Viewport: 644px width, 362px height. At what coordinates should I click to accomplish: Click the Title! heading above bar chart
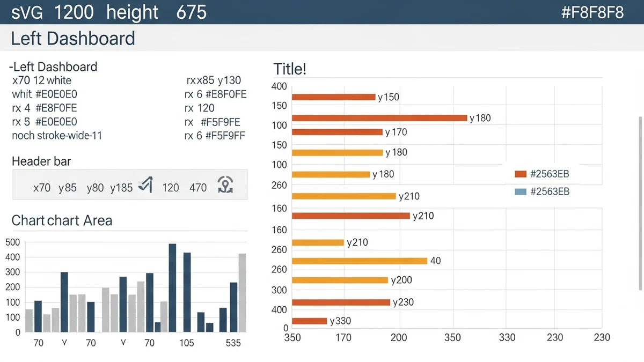(290, 69)
